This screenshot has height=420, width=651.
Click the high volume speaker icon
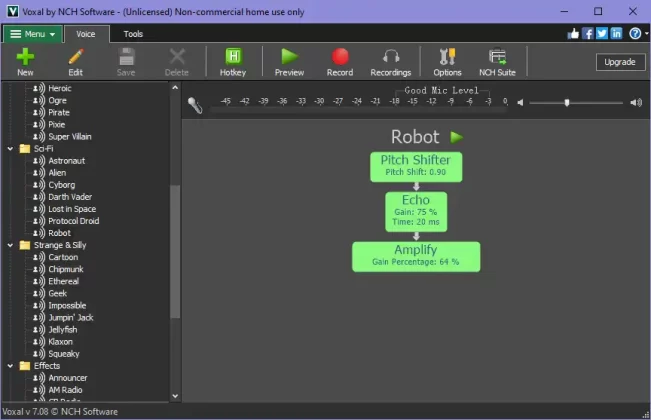tap(636, 103)
